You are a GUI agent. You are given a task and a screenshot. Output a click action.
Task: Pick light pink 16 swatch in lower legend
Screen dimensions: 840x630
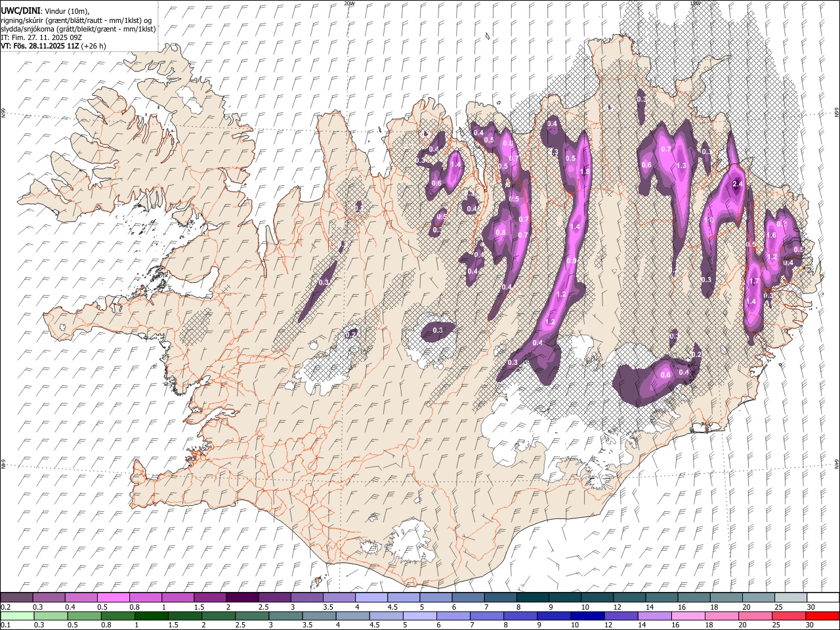pos(688,616)
